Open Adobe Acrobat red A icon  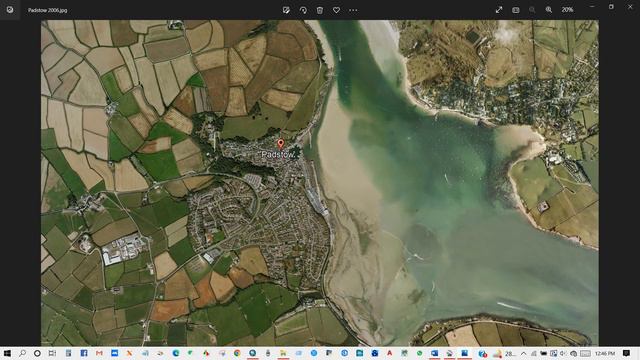(389, 353)
